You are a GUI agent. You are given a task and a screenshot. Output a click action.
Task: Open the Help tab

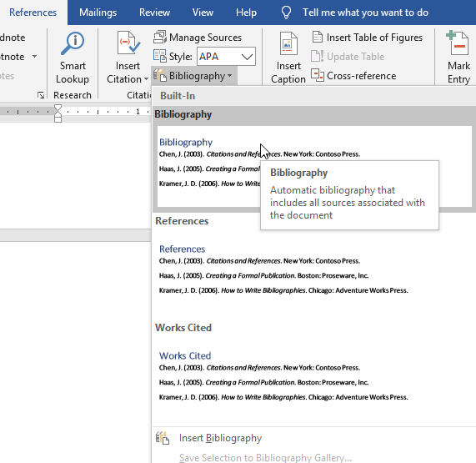pos(246,13)
